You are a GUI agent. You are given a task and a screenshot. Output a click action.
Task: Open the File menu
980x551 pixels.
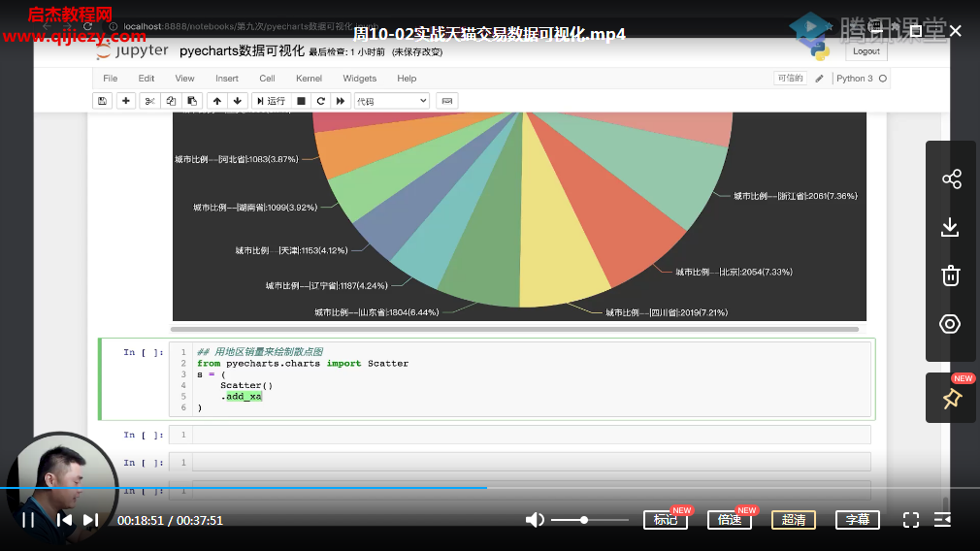(110, 78)
